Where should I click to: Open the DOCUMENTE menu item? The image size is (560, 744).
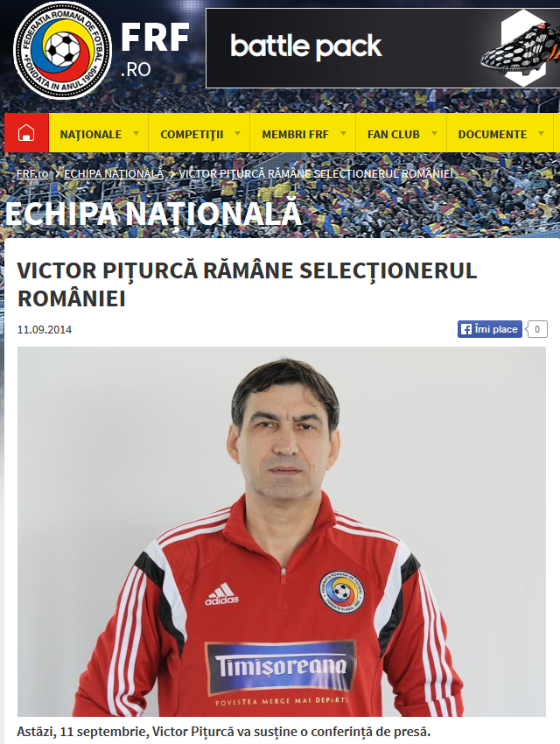pos(493,134)
